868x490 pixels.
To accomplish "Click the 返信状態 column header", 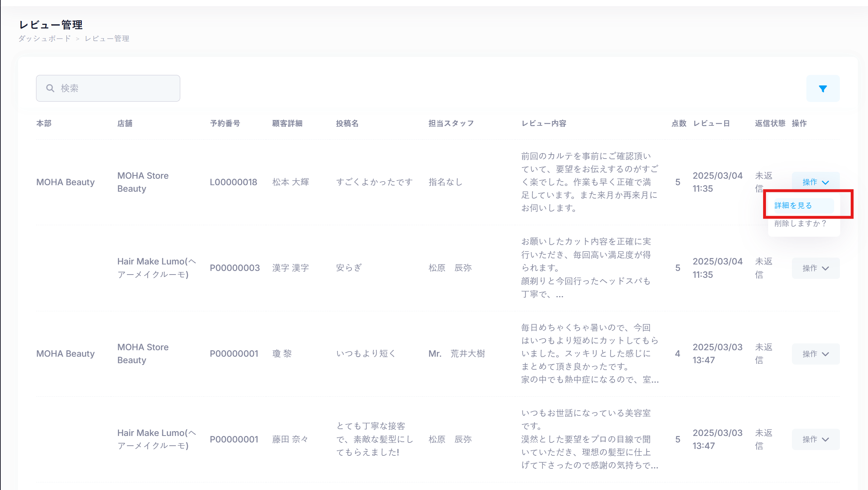I will pos(770,123).
